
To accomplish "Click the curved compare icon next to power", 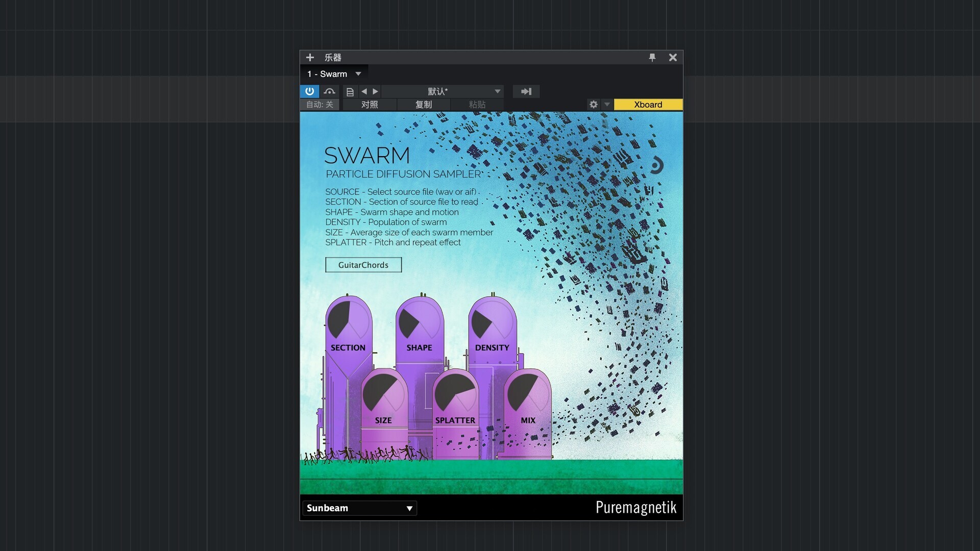I will click(329, 91).
